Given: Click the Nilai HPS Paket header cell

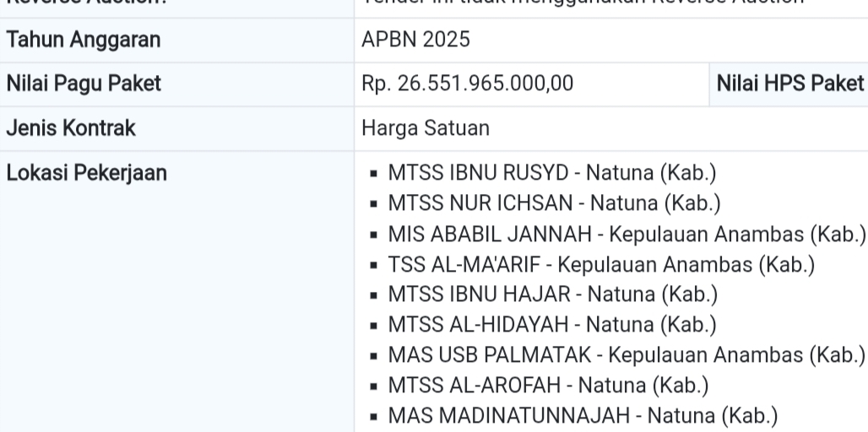Looking at the screenshot, I should (789, 84).
